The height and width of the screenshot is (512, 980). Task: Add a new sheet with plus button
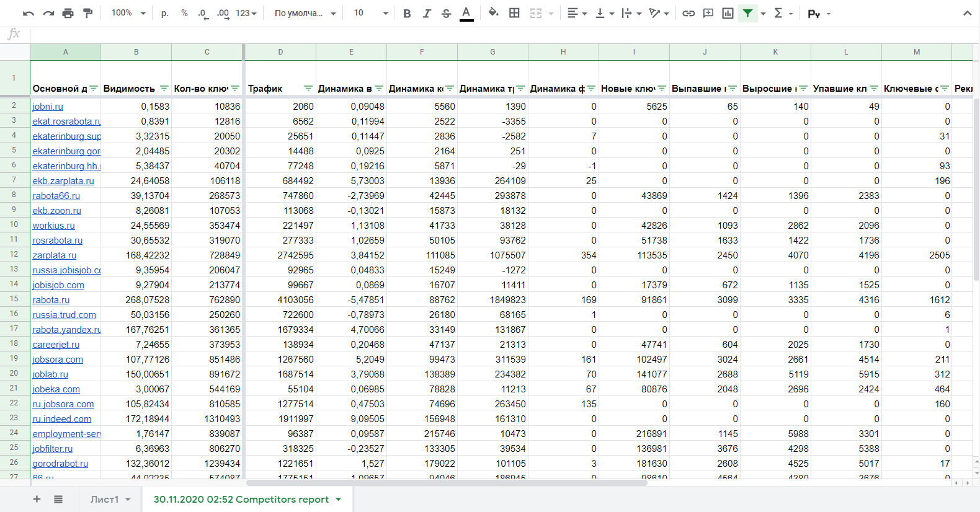coord(37,499)
